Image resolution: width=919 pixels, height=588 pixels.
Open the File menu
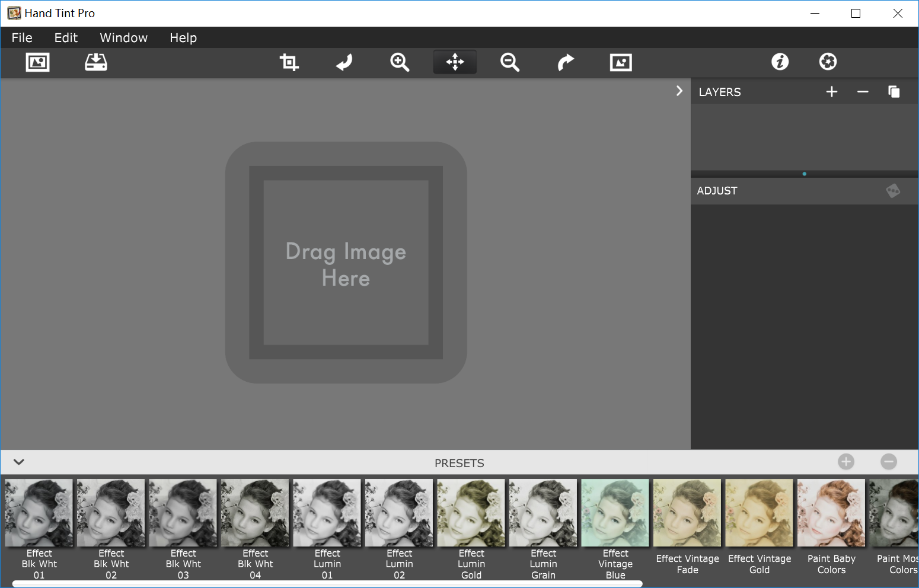tap(22, 38)
